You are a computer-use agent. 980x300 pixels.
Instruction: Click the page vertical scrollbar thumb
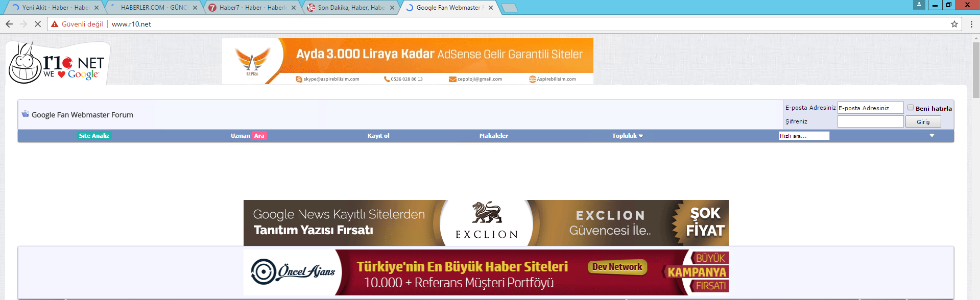(x=976, y=70)
